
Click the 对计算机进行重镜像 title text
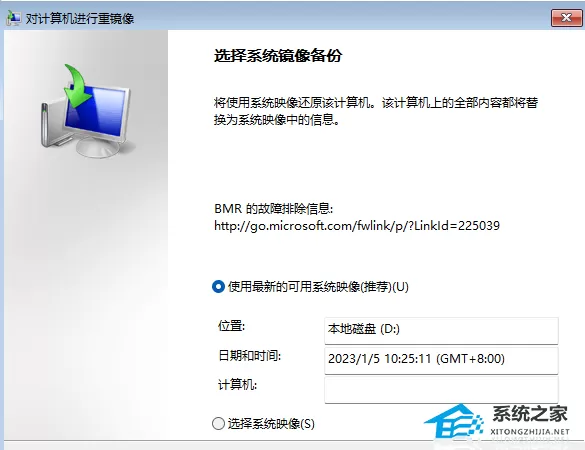[80, 18]
